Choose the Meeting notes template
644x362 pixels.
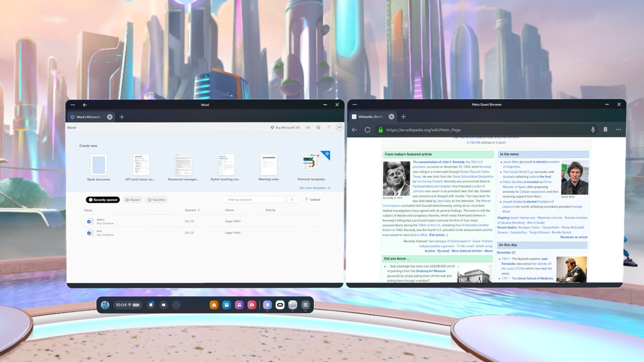[269, 168]
